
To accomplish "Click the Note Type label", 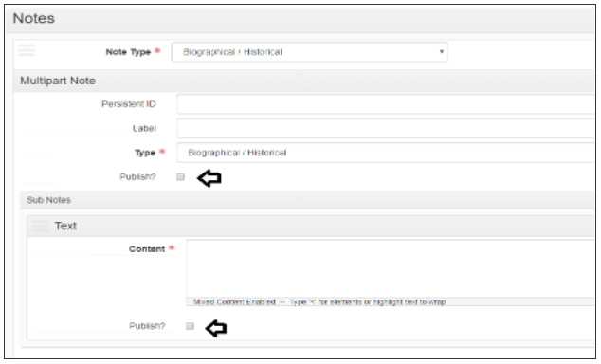I will (128, 52).
